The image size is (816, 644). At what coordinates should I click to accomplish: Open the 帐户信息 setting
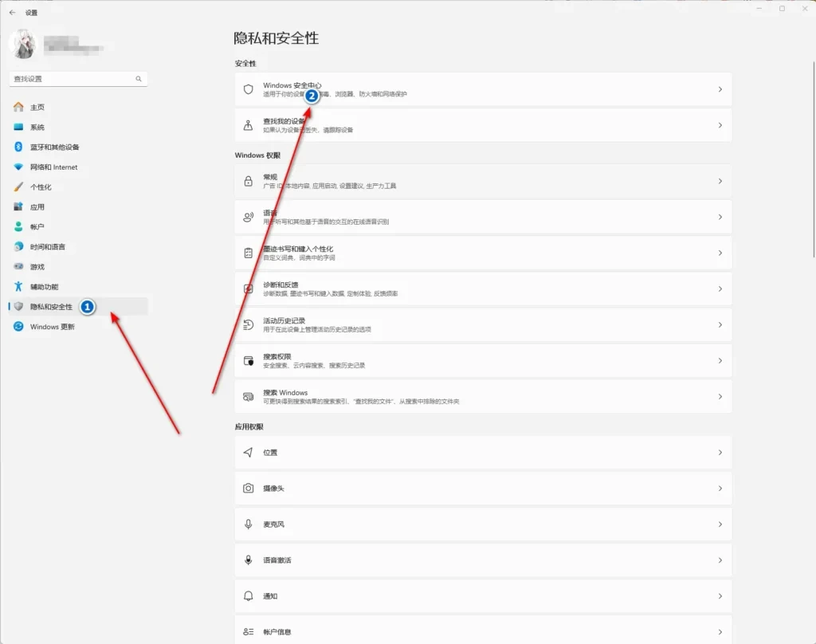click(483, 630)
